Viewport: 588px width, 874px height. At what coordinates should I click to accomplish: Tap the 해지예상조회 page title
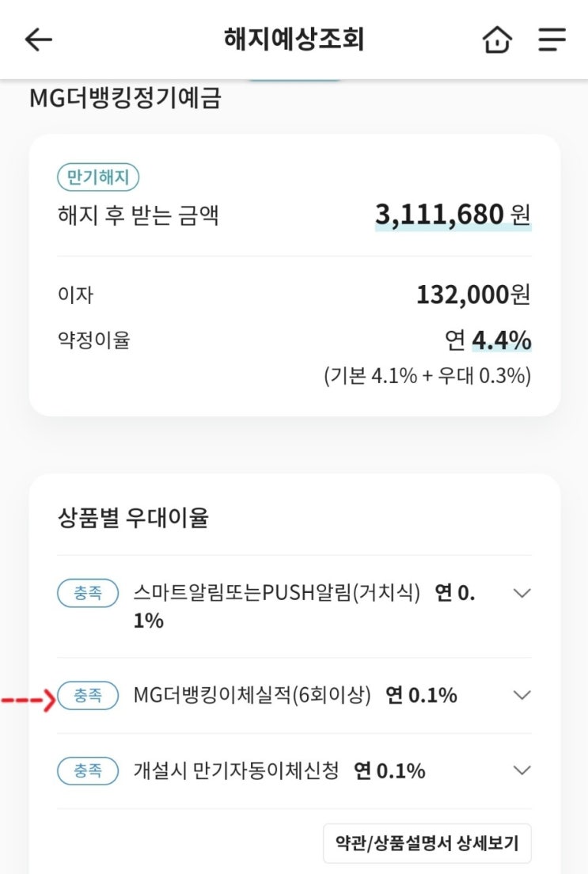click(294, 40)
